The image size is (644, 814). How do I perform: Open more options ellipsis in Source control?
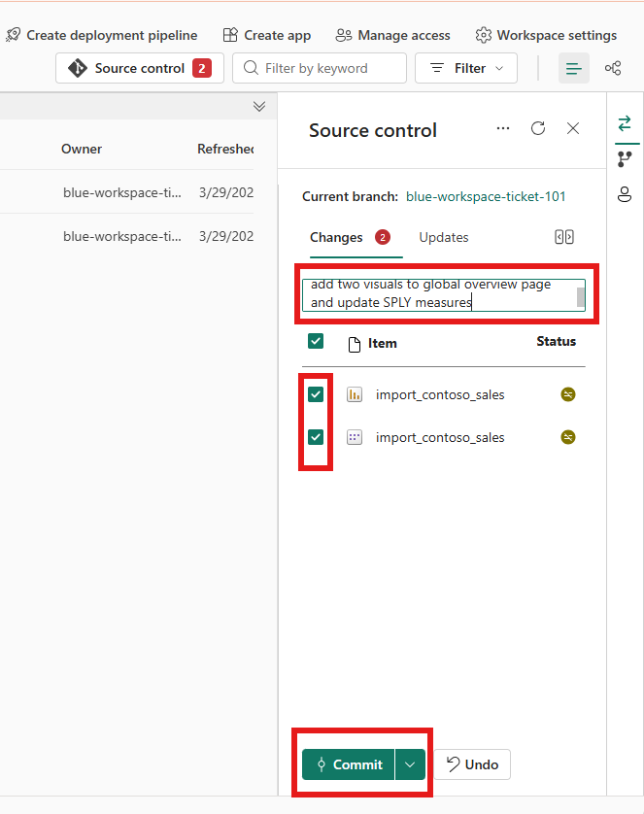click(x=503, y=128)
